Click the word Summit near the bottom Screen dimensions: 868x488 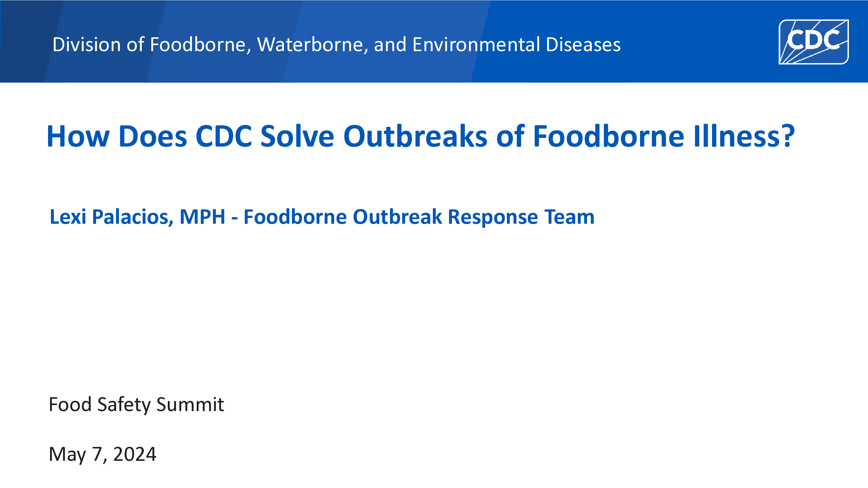[x=190, y=404]
